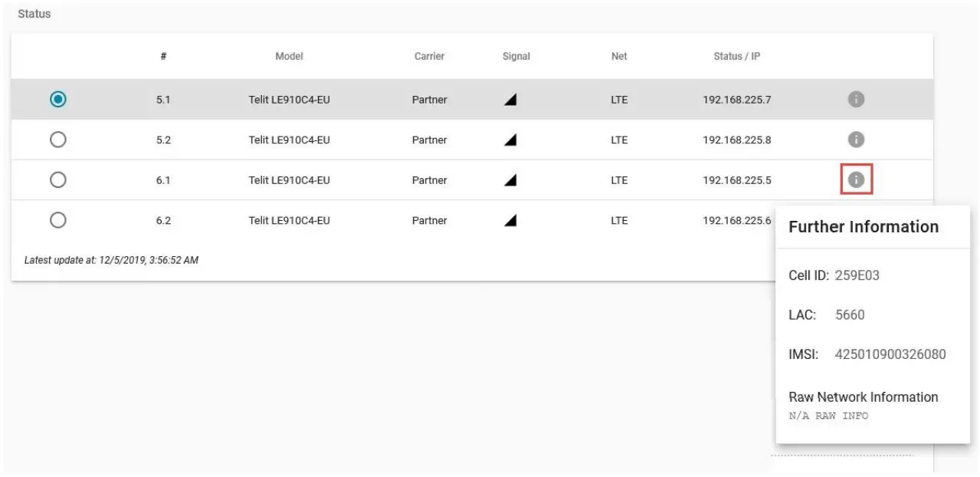Click the Status / IP column header
The image size is (980, 477).
pos(736,56)
